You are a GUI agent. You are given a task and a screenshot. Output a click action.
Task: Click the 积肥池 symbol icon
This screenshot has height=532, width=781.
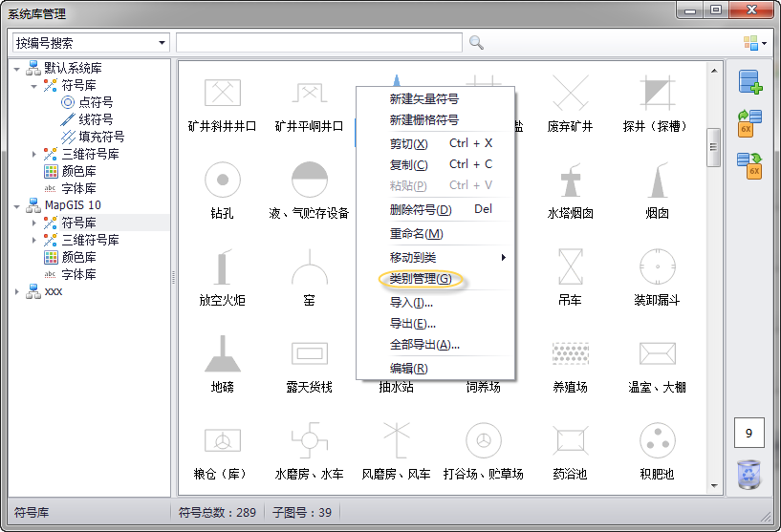point(658,440)
